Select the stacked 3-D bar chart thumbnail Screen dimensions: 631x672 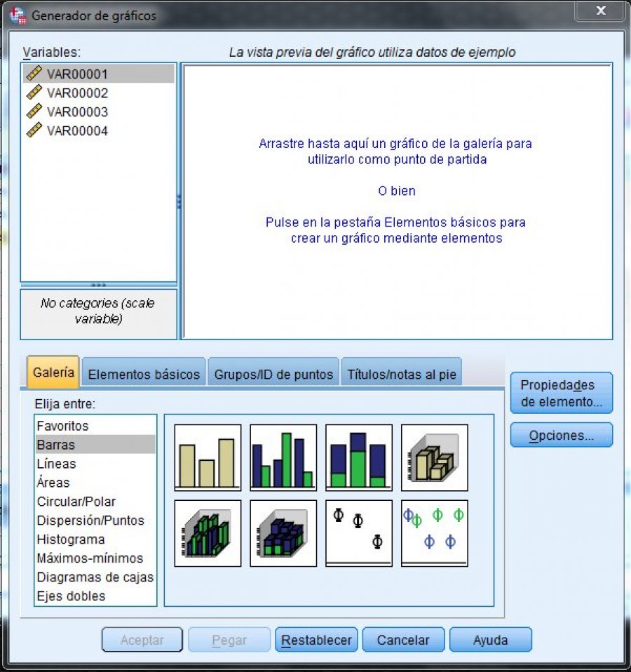tap(283, 533)
